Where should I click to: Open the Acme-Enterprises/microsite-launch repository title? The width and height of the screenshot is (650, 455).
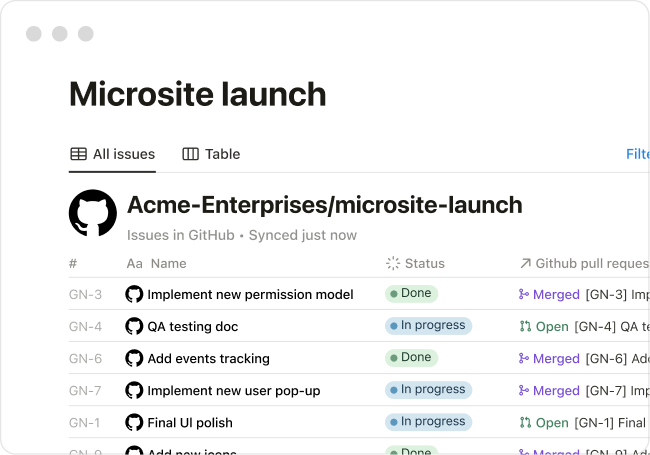pyautogui.click(x=324, y=205)
